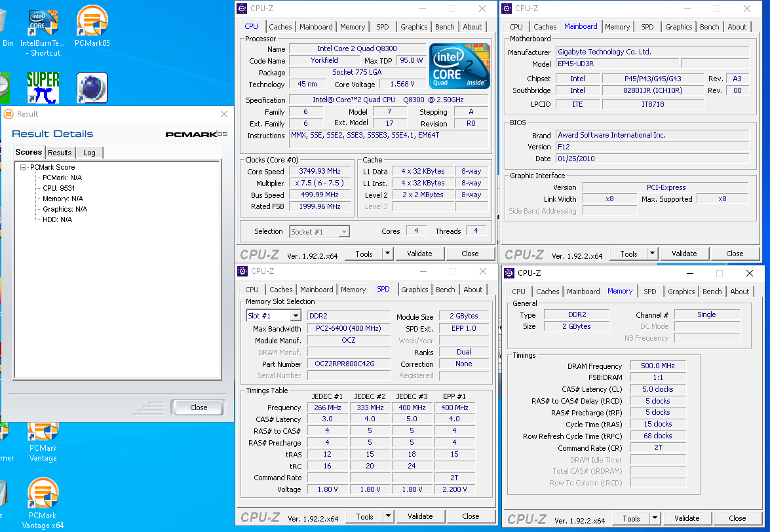
Task: Click the Instructions field listing MMX, SSE
Action: point(389,139)
